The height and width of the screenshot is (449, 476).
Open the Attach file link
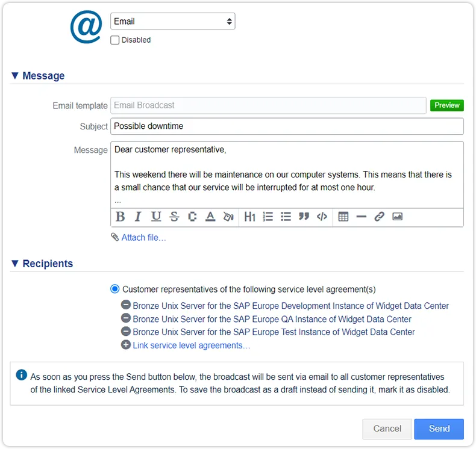(x=143, y=237)
